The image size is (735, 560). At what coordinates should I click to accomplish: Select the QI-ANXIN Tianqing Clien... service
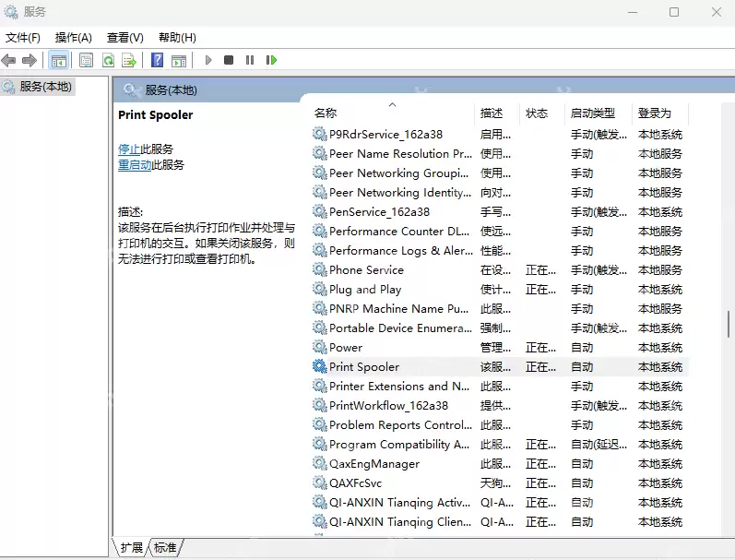coord(500,521)
